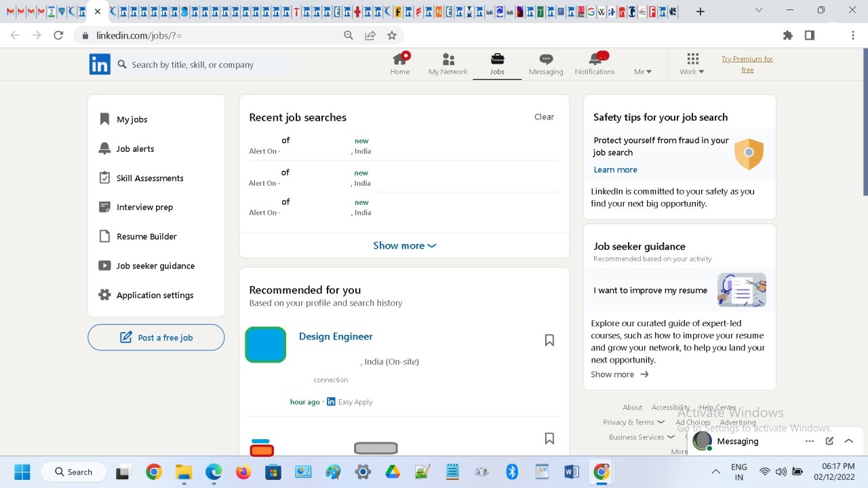Open the Jobs briefcase navigation item
The height and width of the screenshot is (488, 868).
tap(497, 64)
